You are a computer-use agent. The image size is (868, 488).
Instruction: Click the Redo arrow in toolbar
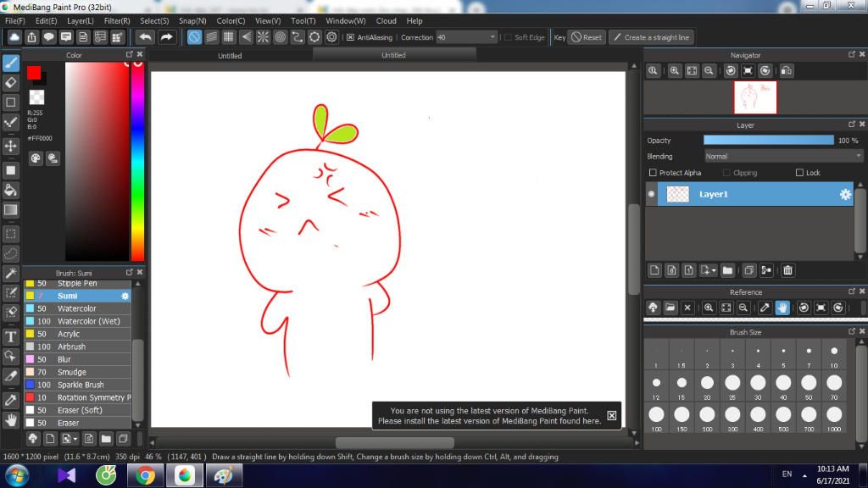pyautogui.click(x=166, y=37)
